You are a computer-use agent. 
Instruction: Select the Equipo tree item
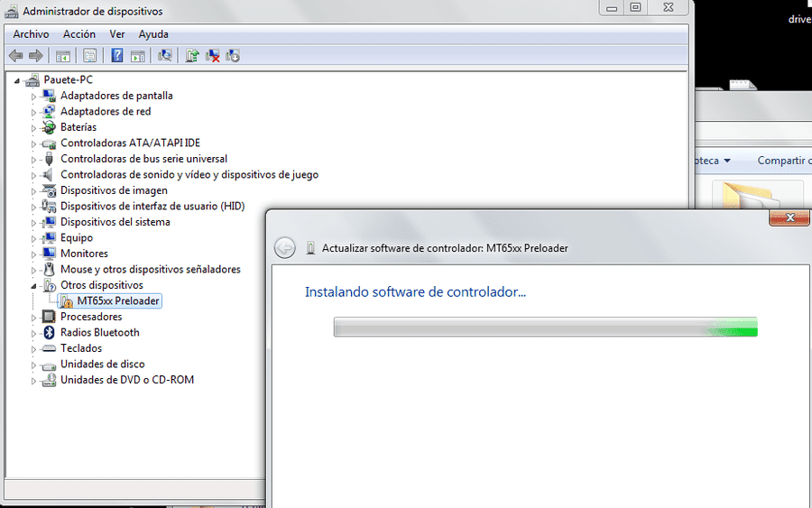pyautogui.click(x=77, y=237)
